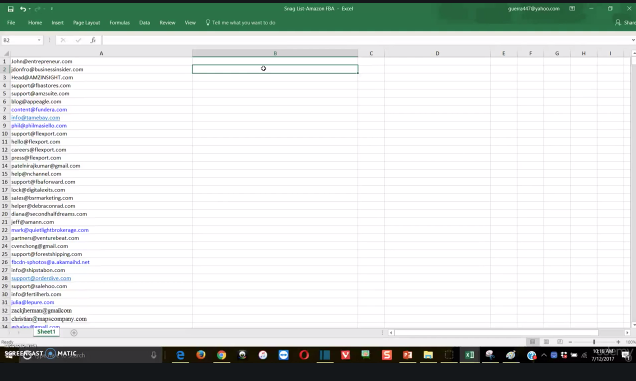Select column A header

[101, 53]
